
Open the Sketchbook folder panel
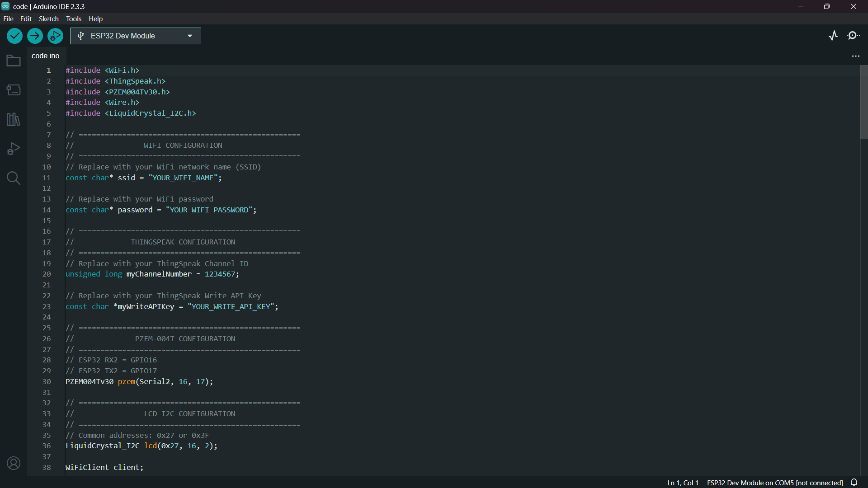point(14,61)
